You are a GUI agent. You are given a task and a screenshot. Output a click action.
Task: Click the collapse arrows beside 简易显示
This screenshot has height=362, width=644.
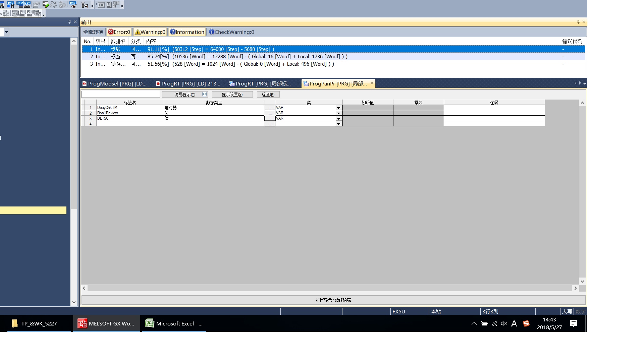205,94
